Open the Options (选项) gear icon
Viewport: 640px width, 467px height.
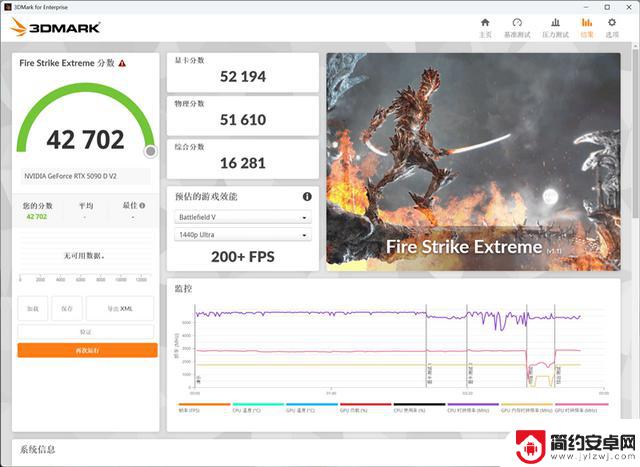pos(612,22)
